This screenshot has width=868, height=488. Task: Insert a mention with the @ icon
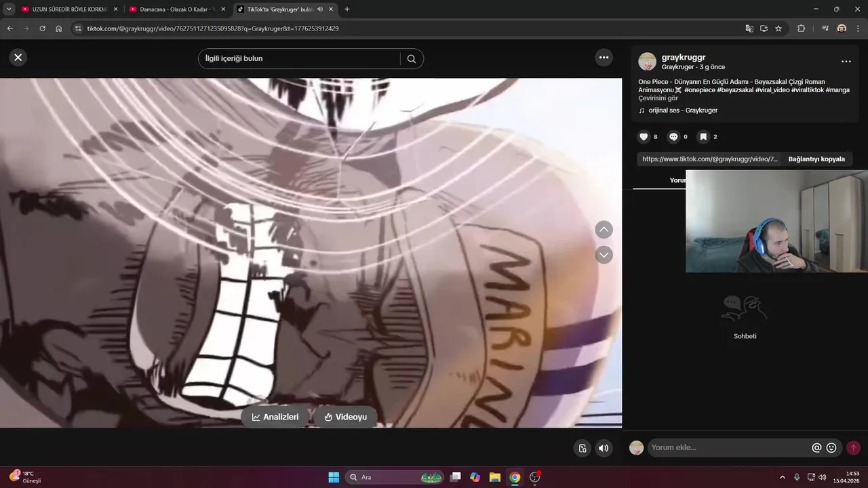tap(816, 448)
